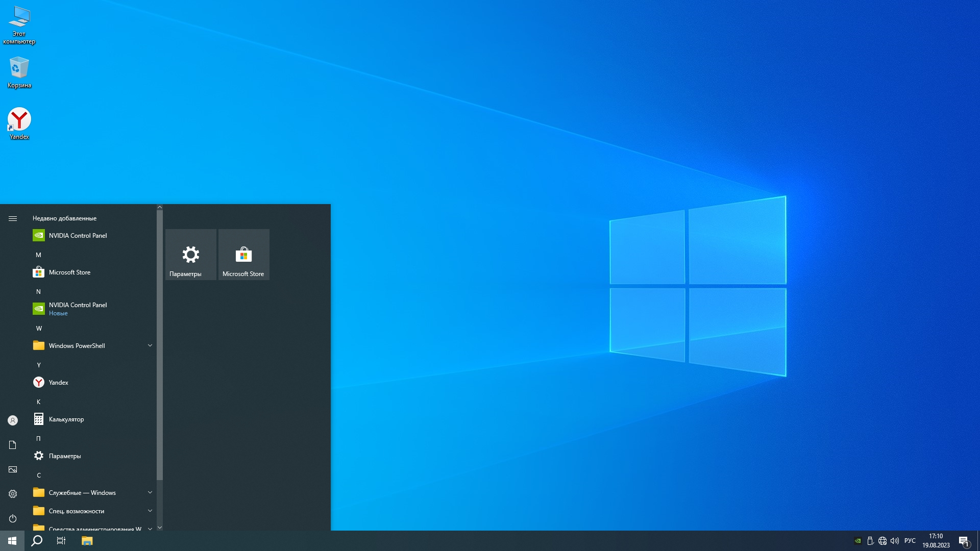Switch input language via РУС indicator
The height and width of the screenshot is (551, 980).
(x=910, y=541)
